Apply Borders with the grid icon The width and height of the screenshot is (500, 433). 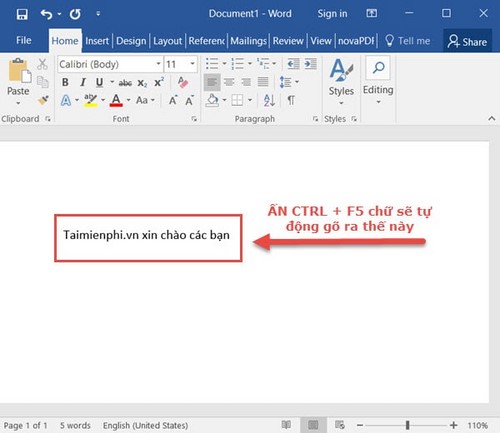[x=237, y=100]
